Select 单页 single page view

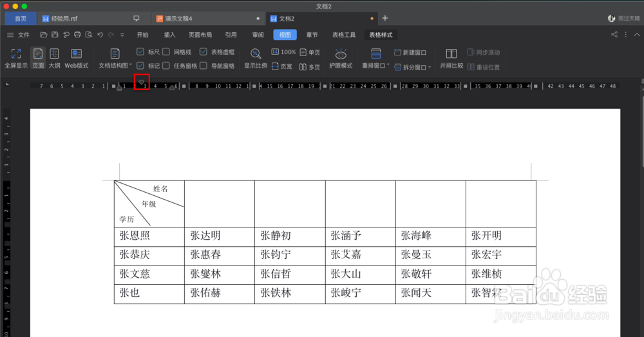(310, 52)
